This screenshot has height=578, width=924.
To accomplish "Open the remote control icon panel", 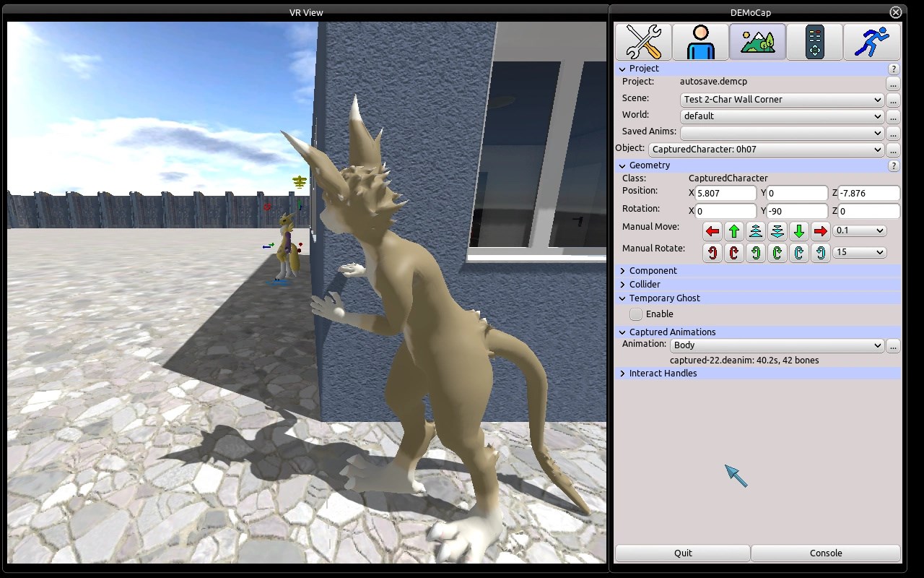I will tap(814, 41).
